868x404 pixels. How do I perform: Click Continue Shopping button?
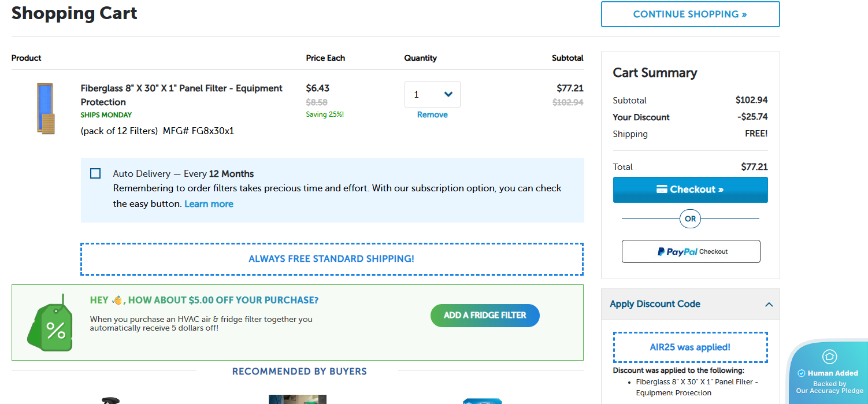coord(690,14)
